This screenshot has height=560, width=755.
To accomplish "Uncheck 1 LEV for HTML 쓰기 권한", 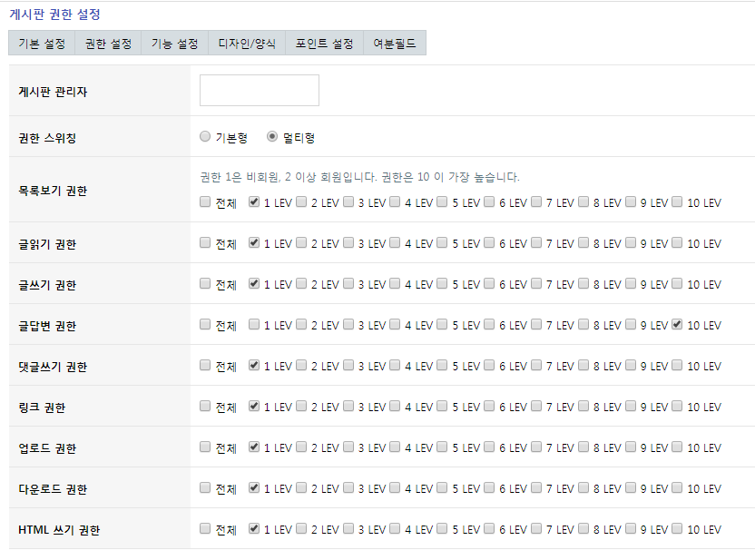I will [x=254, y=529].
